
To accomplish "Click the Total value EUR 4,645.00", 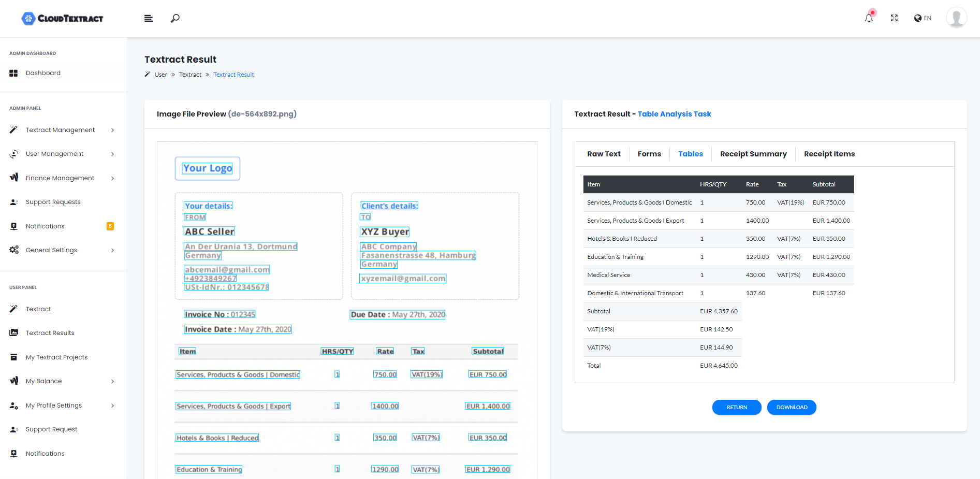I will coord(719,366).
